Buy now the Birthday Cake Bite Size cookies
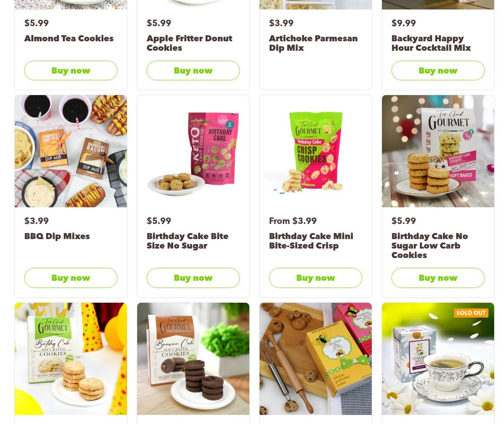The image size is (504, 424). (193, 278)
